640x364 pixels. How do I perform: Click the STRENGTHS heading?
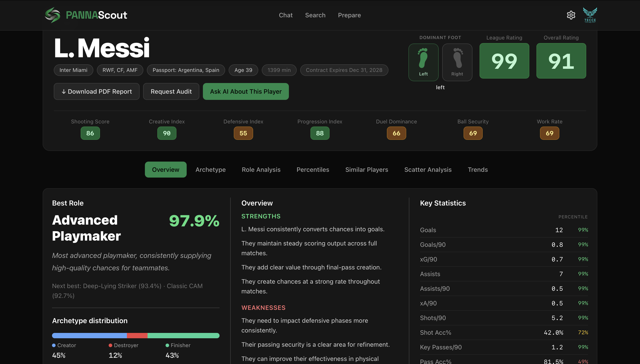pos(261,216)
